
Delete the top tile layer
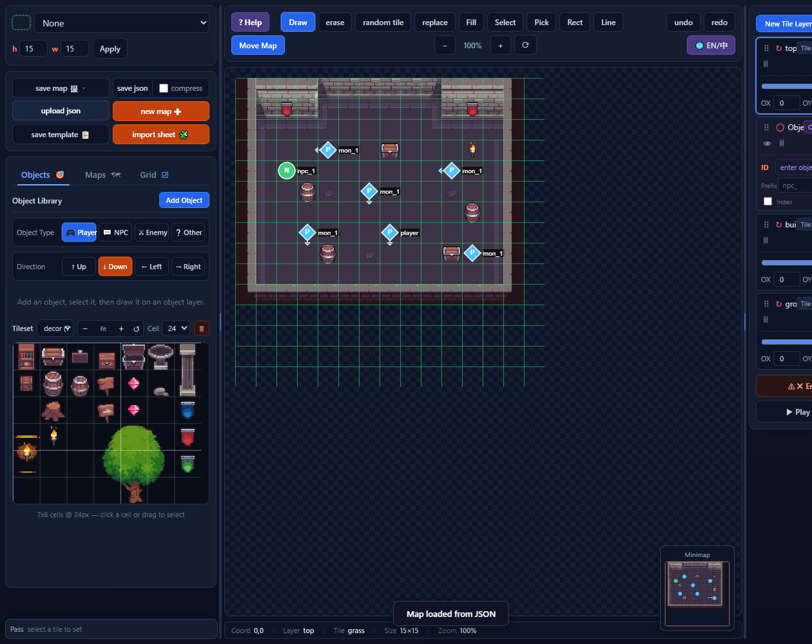click(766, 64)
